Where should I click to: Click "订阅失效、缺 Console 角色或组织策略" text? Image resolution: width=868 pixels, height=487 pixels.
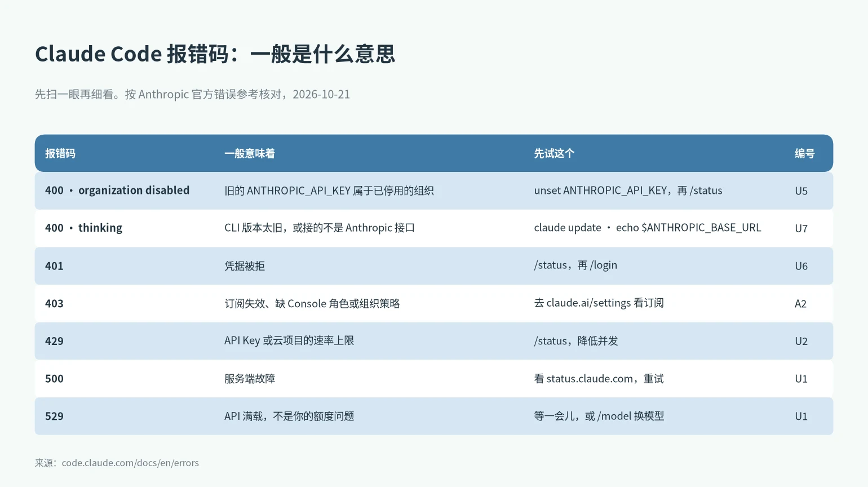pyautogui.click(x=312, y=303)
